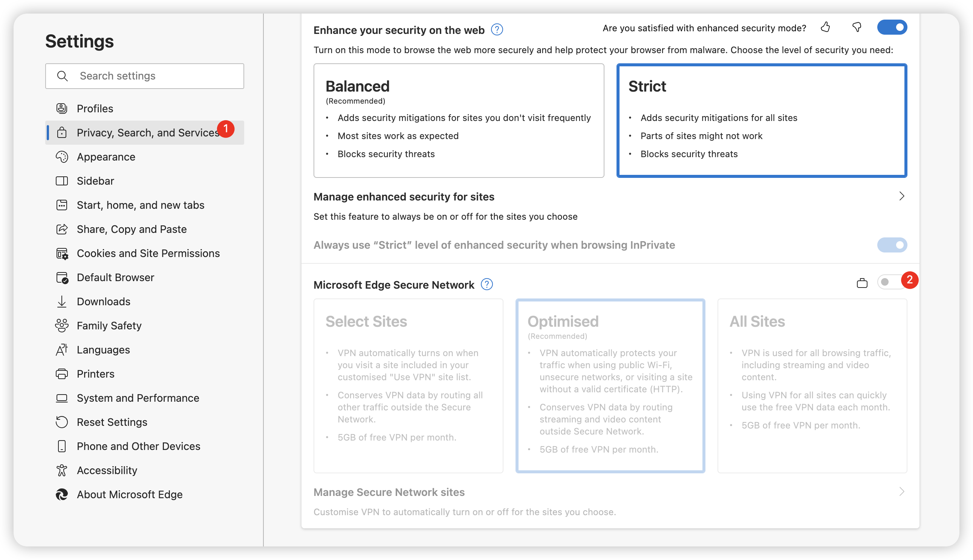Click the Default Browser icon
973x560 pixels.
pos(62,278)
